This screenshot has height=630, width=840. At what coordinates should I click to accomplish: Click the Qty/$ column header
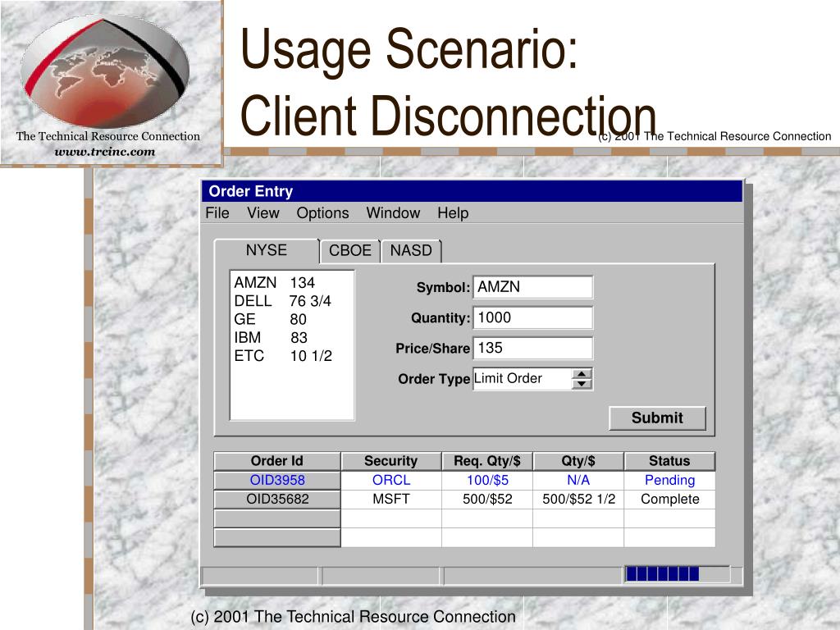coord(578,461)
